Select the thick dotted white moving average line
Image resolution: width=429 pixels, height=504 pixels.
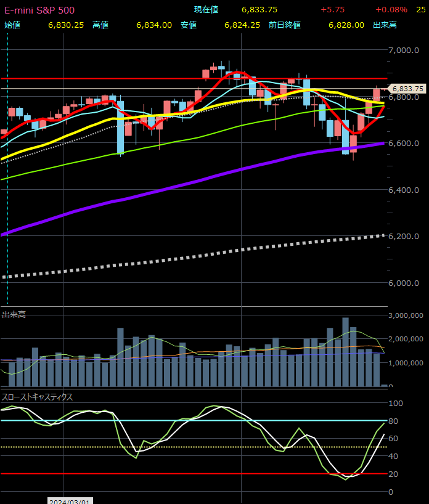click(x=185, y=259)
